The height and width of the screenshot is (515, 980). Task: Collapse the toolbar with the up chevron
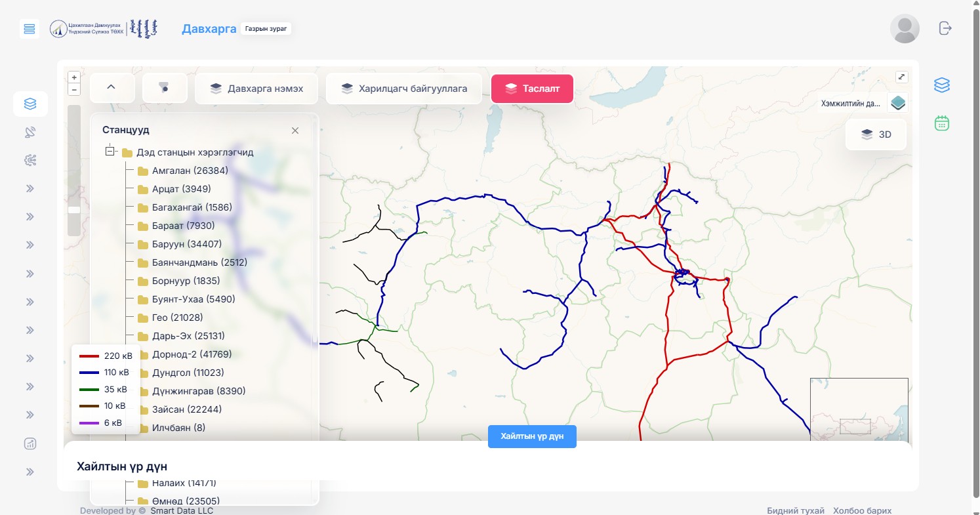coord(112,88)
